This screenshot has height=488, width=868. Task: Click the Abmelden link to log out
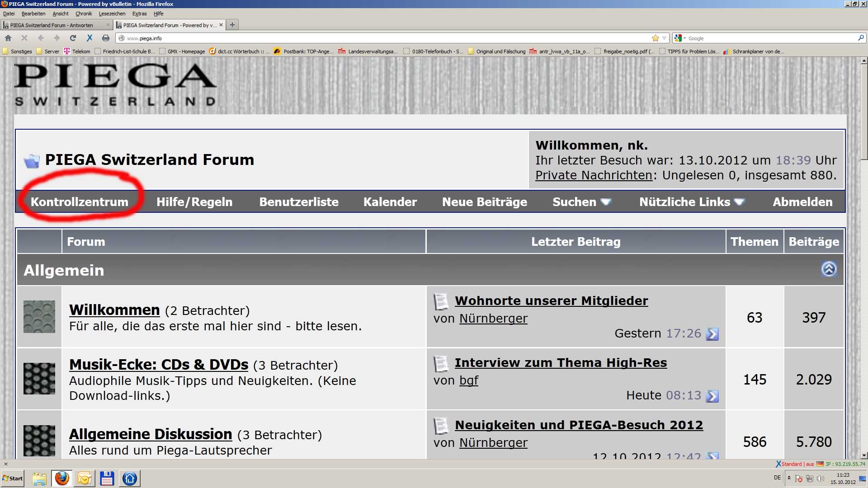pos(802,202)
